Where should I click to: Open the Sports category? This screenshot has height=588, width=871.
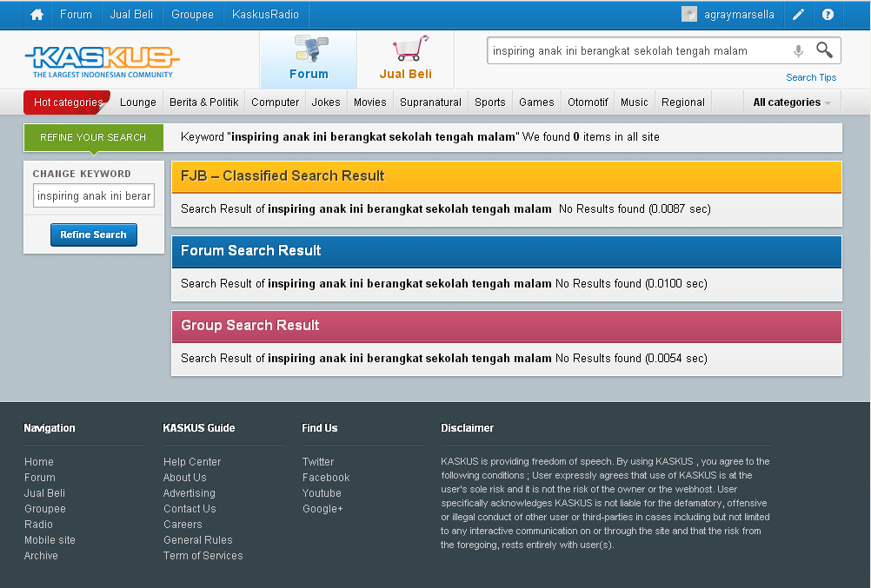point(490,102)
